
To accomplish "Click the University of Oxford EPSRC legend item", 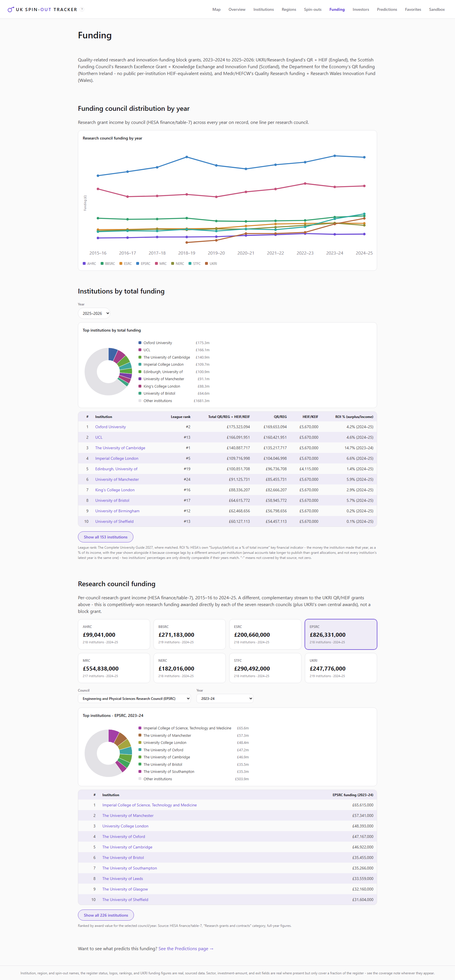I will 193,750.
